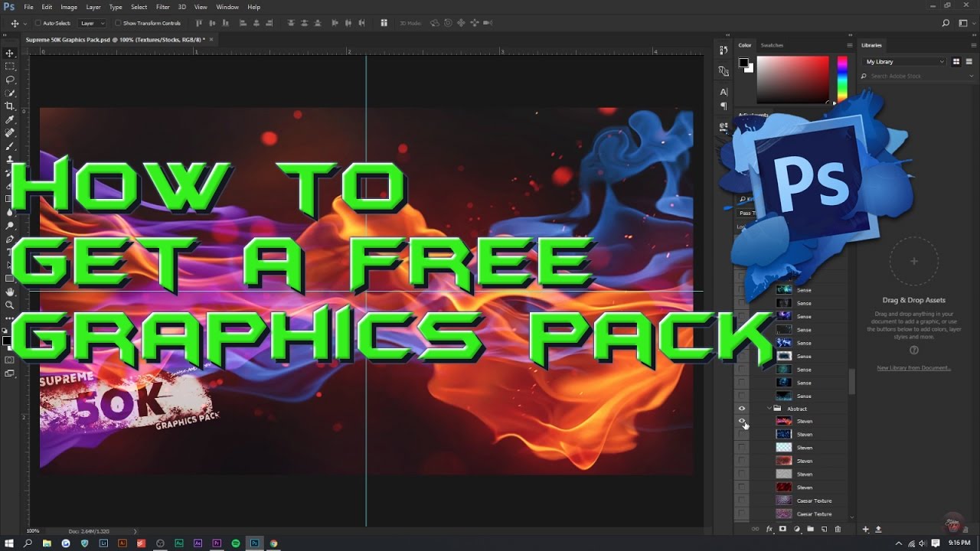Select the Move tool in the toolbar
980x551 pixels.
(x=10, y=53)
